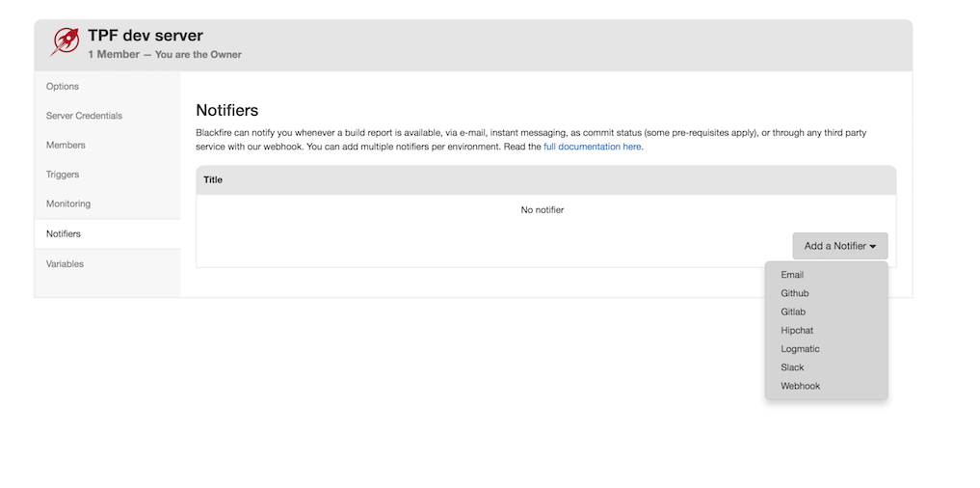Choose the Logmatic notifier entry

point(800,349)
